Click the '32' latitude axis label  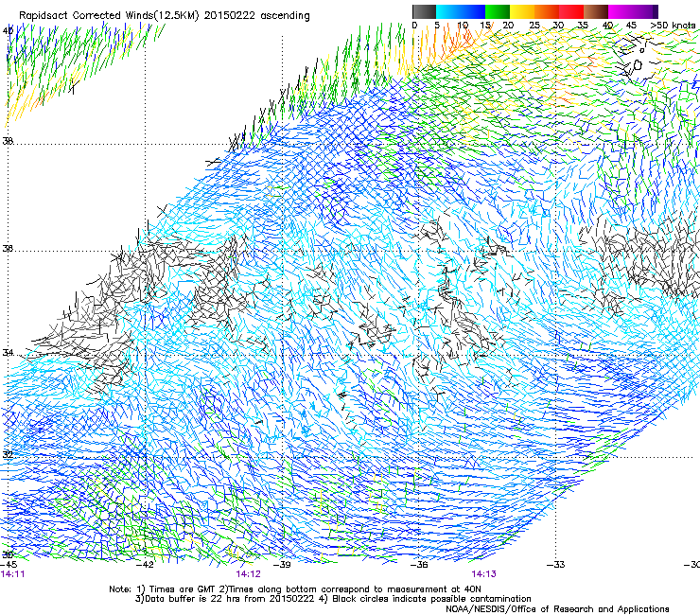click(x=8, y=455)
